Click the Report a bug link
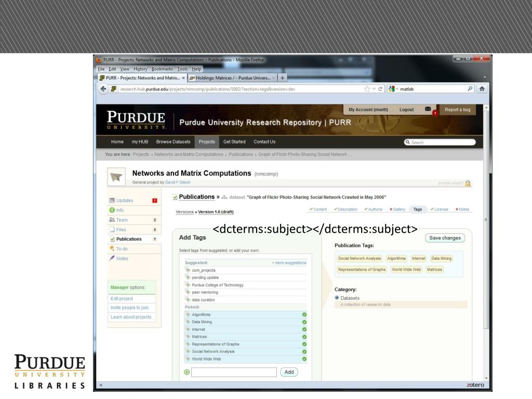This screenshot has width=532, height=399. [457, 110]
